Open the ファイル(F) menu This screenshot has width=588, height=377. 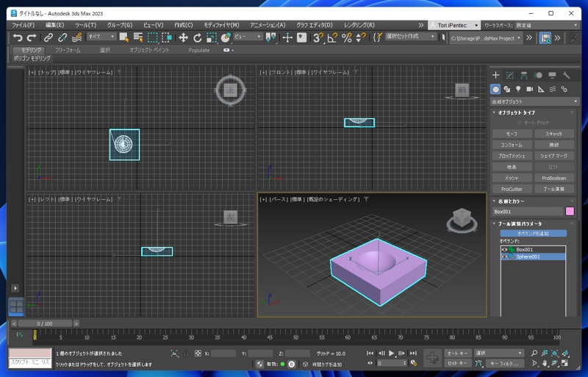click(x=24, y=25)
